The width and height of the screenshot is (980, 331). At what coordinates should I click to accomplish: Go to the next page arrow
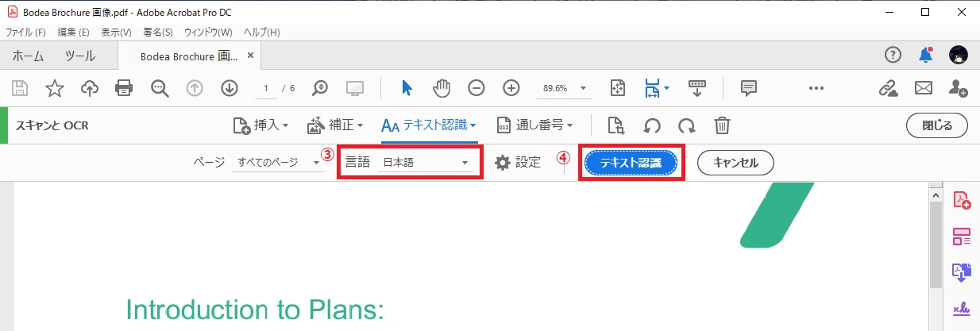tap(230, 88)
